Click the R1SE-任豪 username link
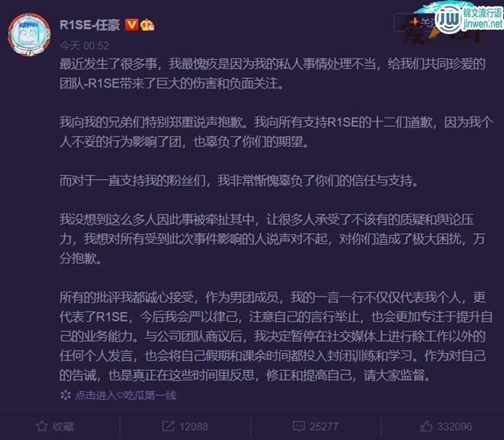504x440 pixels. point(90,25)
